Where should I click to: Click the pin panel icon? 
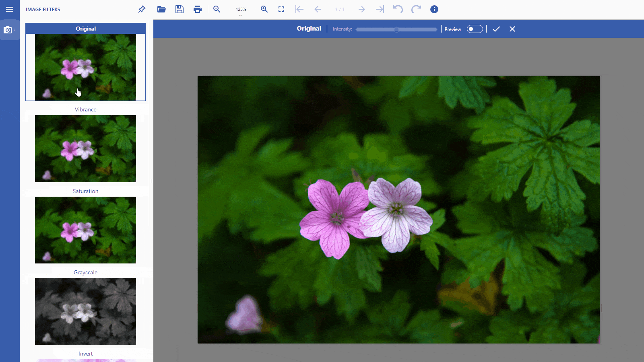click(142, 9)
